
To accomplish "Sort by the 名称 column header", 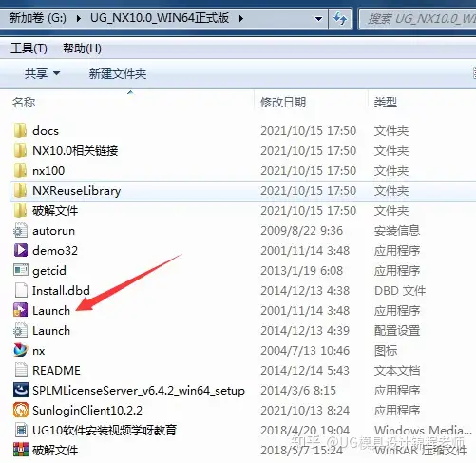I will (24, 102).
